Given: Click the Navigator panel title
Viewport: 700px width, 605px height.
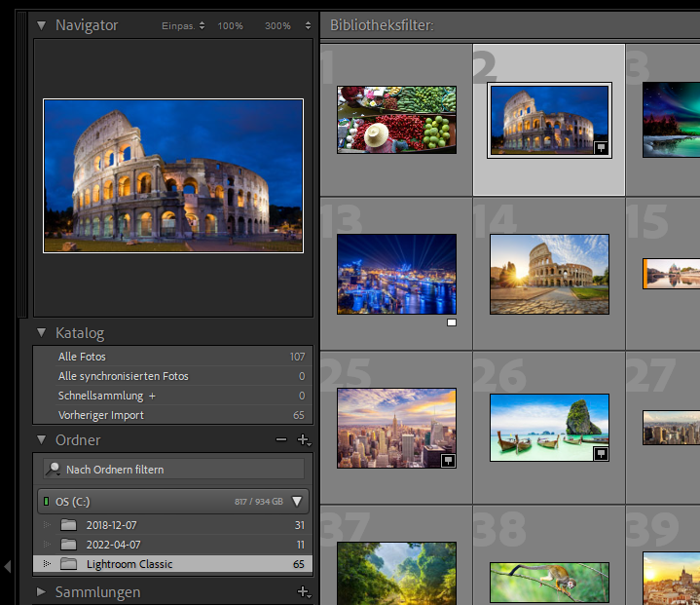Looking at the screenshot, I should point(87,25).
